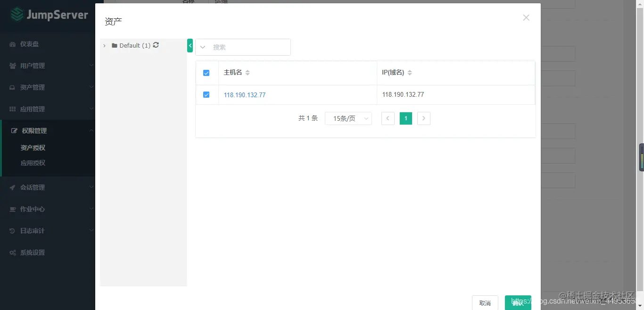Refresh the Default node tree
644x310 pixels.
click(x=156, y=45)
